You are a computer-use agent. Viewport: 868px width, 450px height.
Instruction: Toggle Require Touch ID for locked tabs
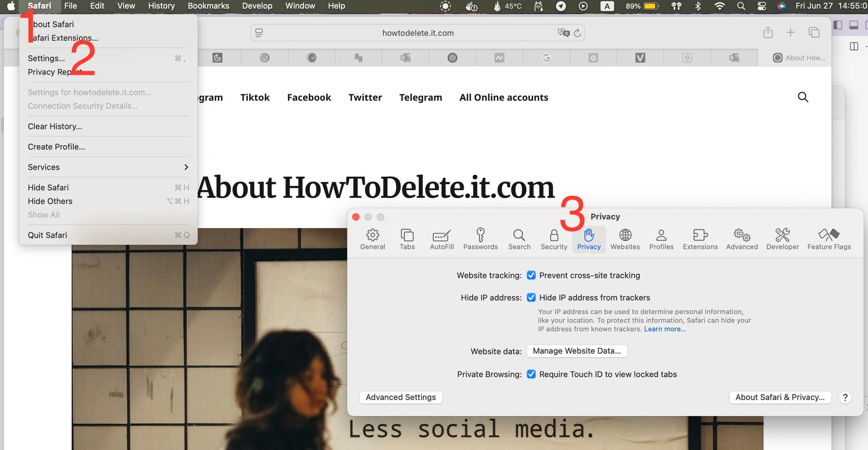click(x=531, y=374)
